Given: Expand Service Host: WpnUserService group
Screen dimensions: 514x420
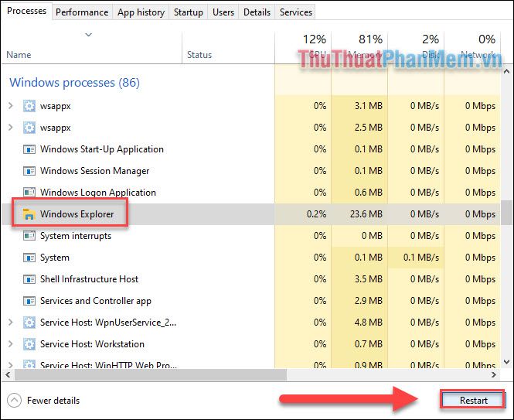Looking at the screenshot, I should tap(11, 323).
